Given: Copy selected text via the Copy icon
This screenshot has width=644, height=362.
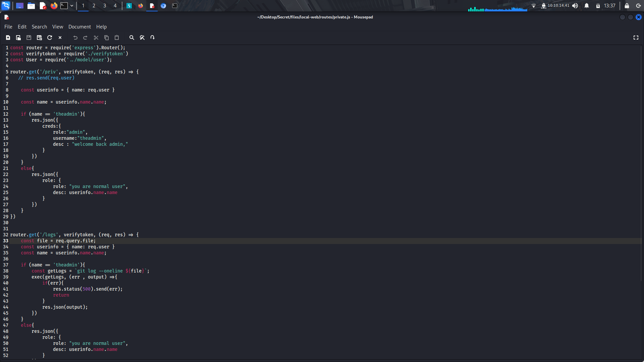Looking at the screenshot, I should 107,38.
